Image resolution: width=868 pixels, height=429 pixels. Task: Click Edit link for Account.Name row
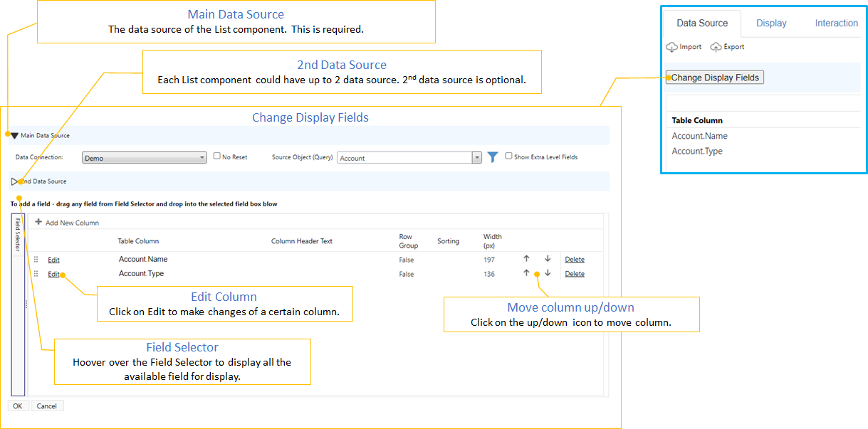[x=53, y=260]
